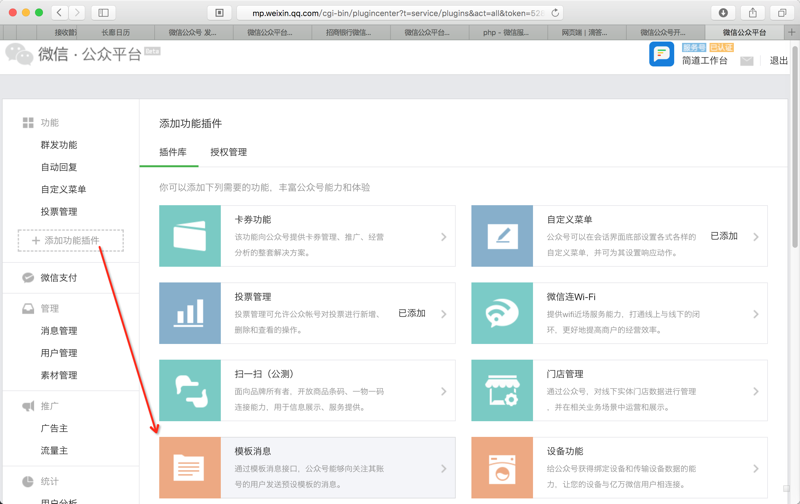Expand the 扫一扫 card chevron
Screen dimensions: 800x504
pyautogui.click(x=443, y=391)
